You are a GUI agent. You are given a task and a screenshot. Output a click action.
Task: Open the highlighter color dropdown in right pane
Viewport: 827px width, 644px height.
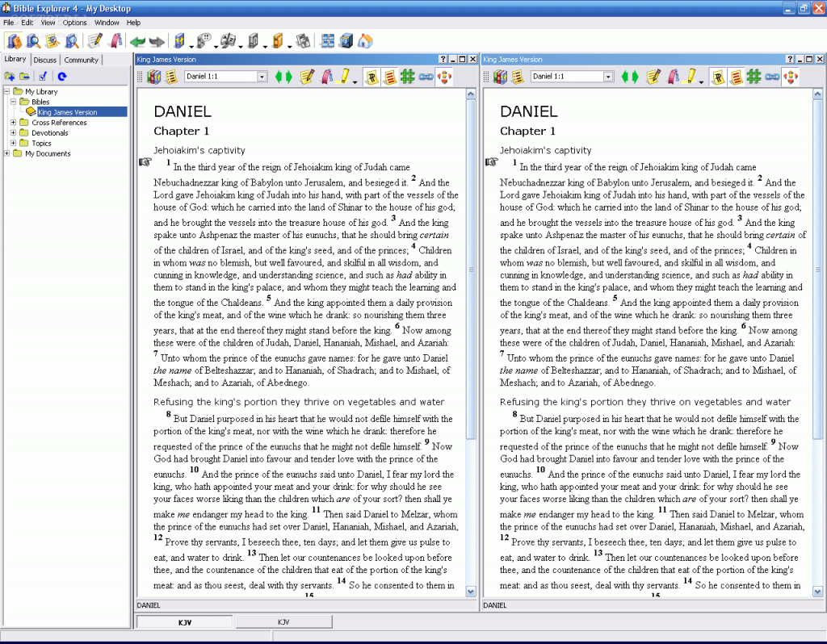[702, 80]
